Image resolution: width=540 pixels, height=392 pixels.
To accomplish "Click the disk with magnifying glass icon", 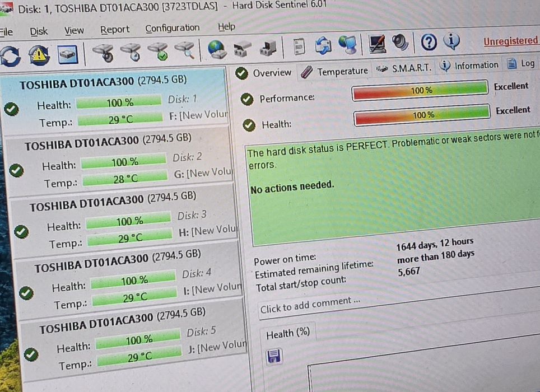I will click(185, 50).
